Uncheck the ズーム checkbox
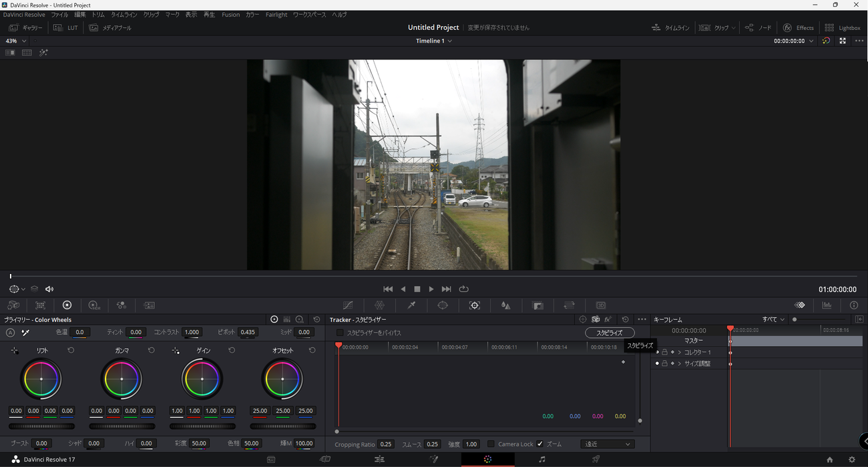Viewport: 868px width, 467px height. click(x=540, y=444)
